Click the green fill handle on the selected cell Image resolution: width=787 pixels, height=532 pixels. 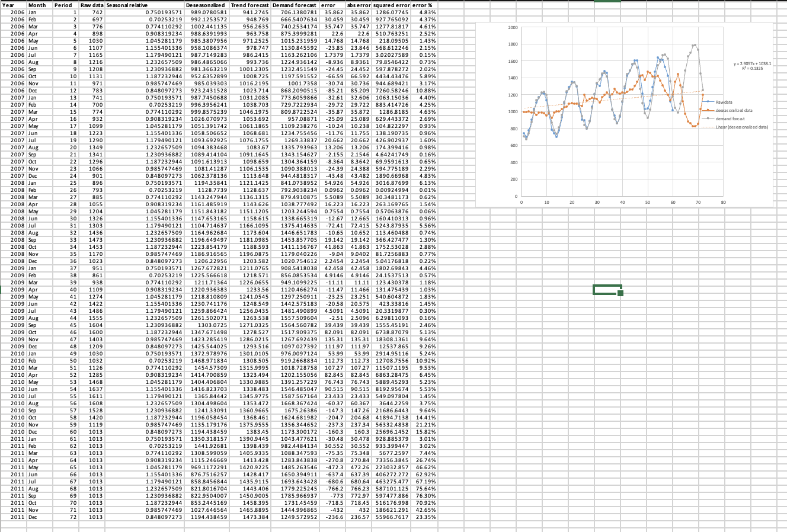point(620,292)
